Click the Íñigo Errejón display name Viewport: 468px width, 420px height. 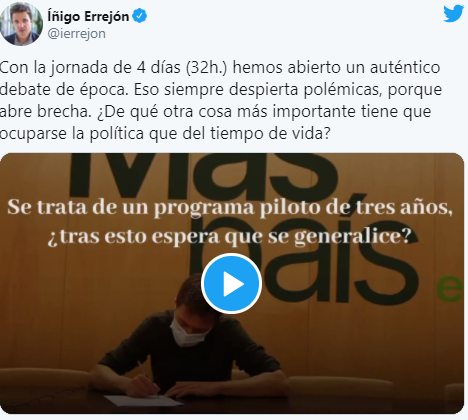pyautogui.click(x=88, y=16)
